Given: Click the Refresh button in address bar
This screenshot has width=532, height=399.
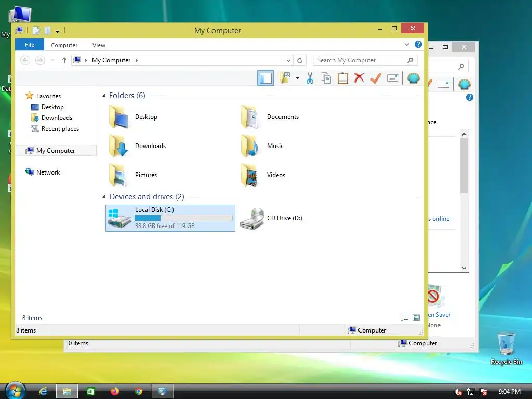Looking at the screenshot, I should coord(300,60).
